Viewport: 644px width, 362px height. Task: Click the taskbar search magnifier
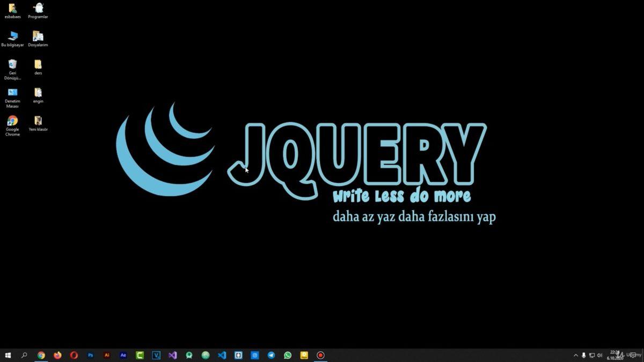[24, 355]
